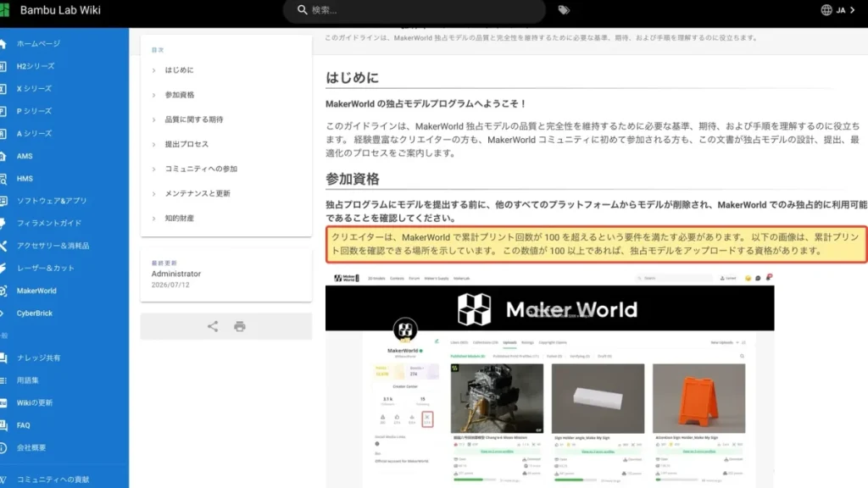The image size is (868, 488).
Task: Click the Wikiの更新 sidebar icon
Action: (x=3, y=402)
